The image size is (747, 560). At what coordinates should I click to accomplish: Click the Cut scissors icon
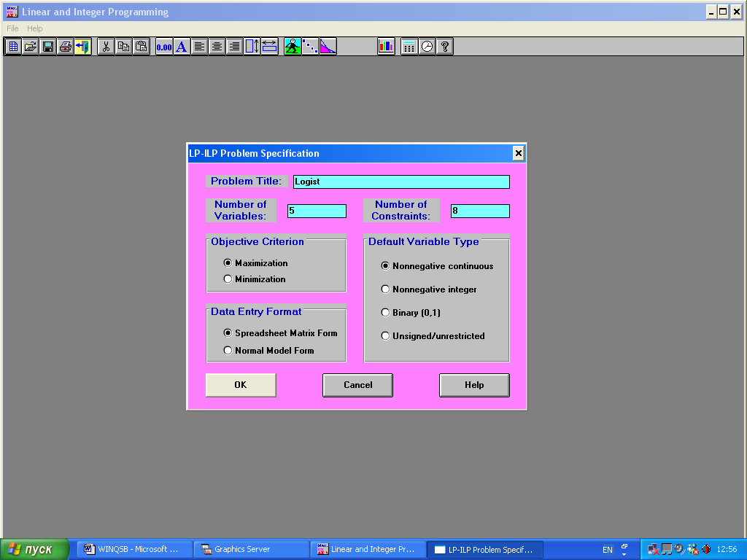click(106, 47)
